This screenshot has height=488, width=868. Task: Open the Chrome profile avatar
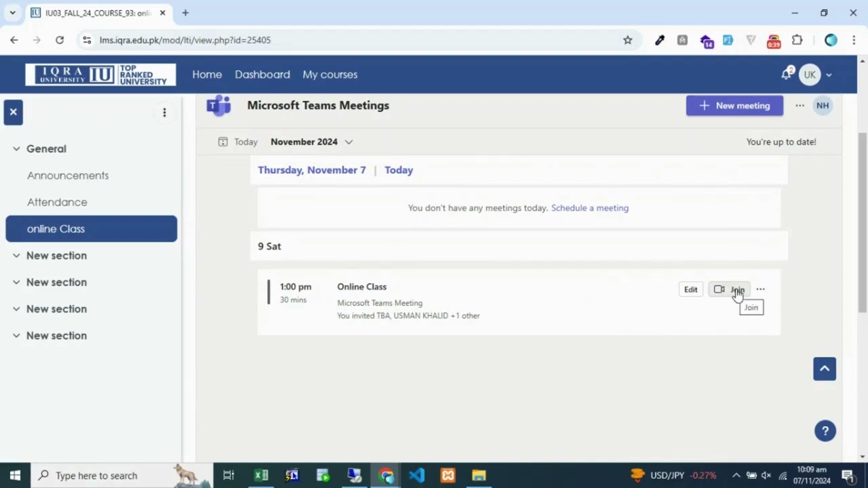(831, 40)
